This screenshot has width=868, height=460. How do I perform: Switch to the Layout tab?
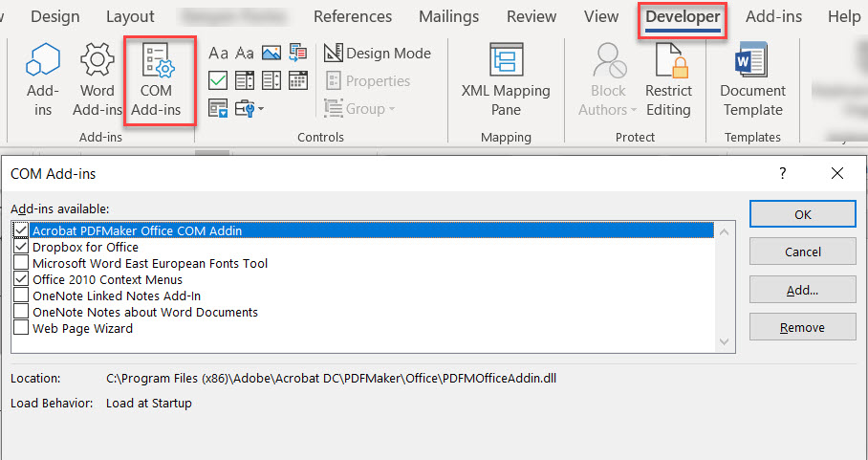point(130,16)
